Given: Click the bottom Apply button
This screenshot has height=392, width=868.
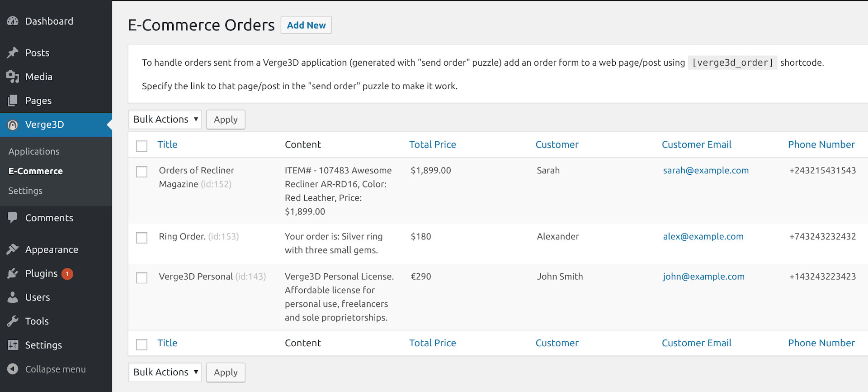Looking at the screenshot, I should [x=226, y=373].
